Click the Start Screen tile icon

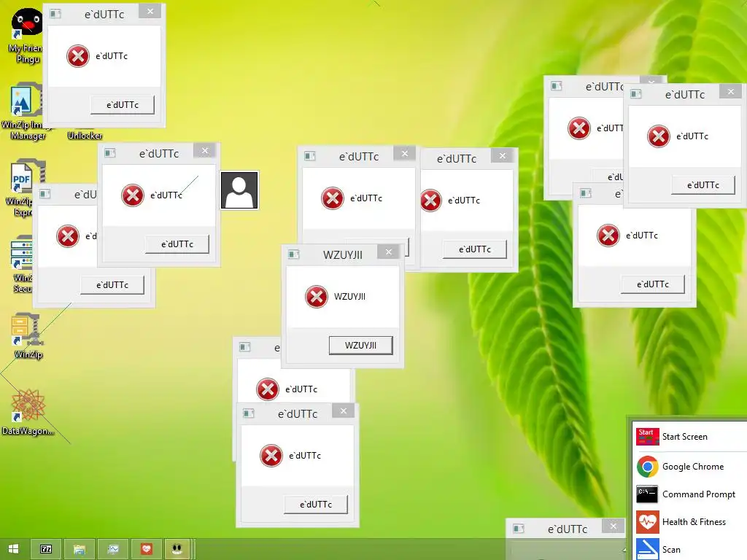(x=648, y=437)
